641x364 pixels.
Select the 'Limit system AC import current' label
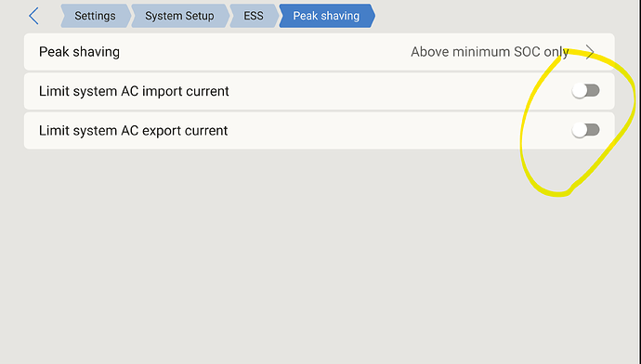point(134,91)
